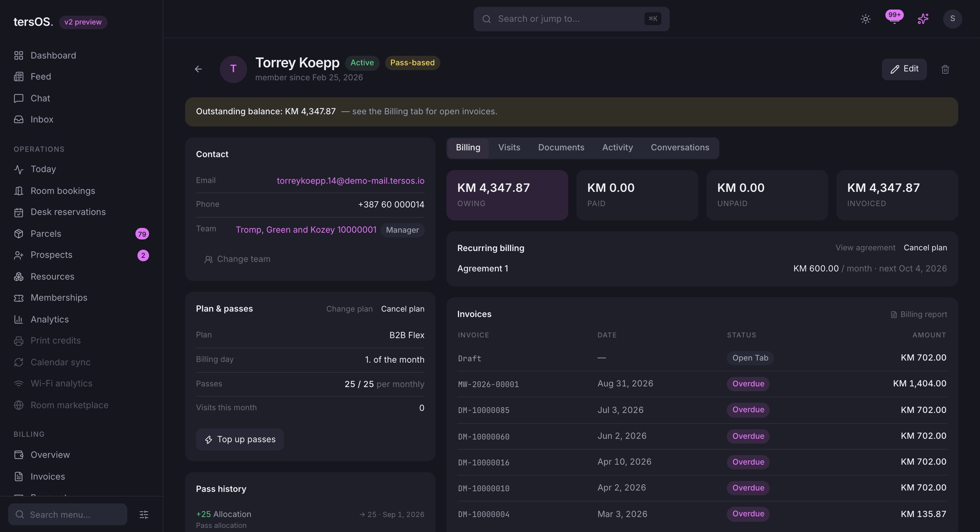Toggle light theme using the sun icon
This screenshot has height=532, width=980.
(865, 19)
